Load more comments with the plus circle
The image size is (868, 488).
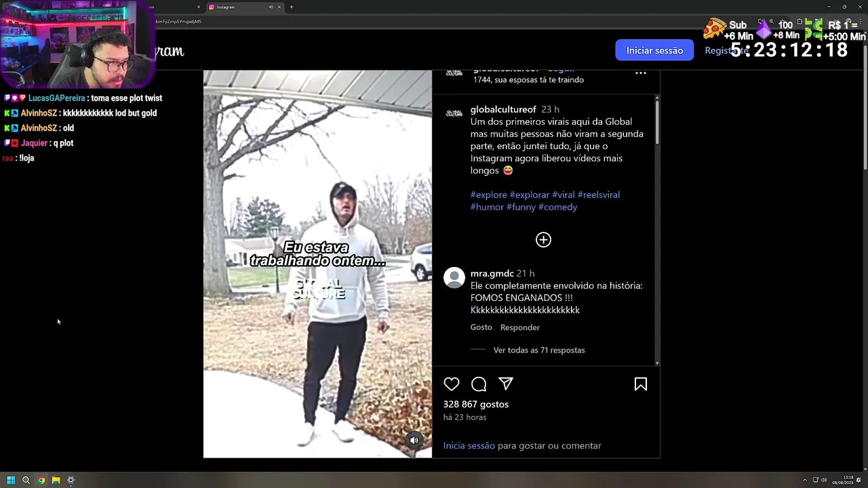click(x=543, y=240)
